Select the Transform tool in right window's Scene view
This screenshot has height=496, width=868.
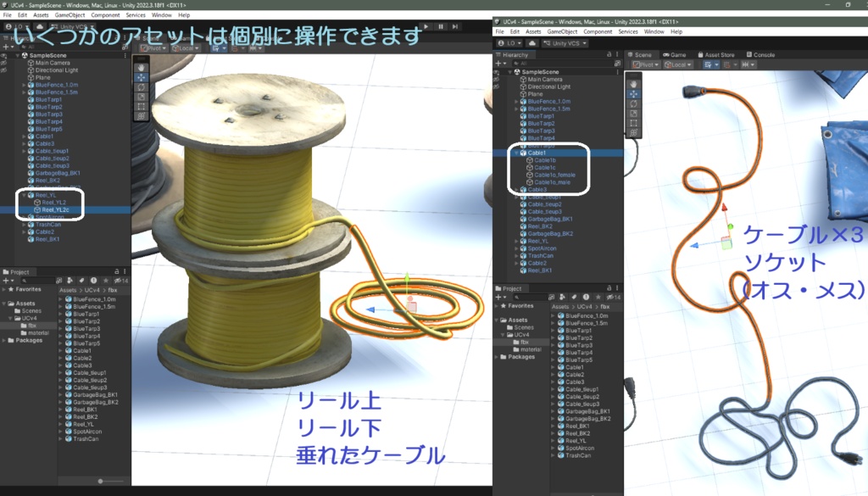tap(633, 133)
